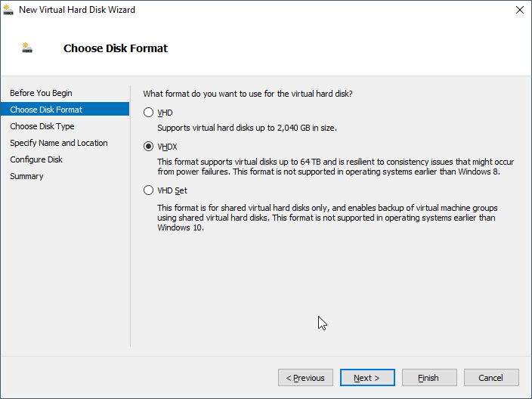Viewport: 532px width, 399px height.
Task: Select Choose Disk Format in the left step list
Action: click(46, 110)
